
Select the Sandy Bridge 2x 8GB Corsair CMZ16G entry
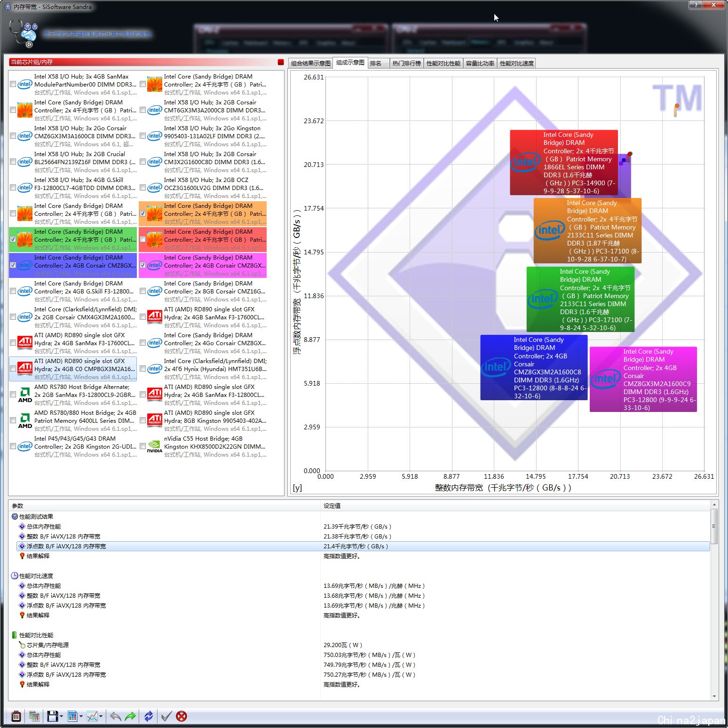click(x=203, y=291)
